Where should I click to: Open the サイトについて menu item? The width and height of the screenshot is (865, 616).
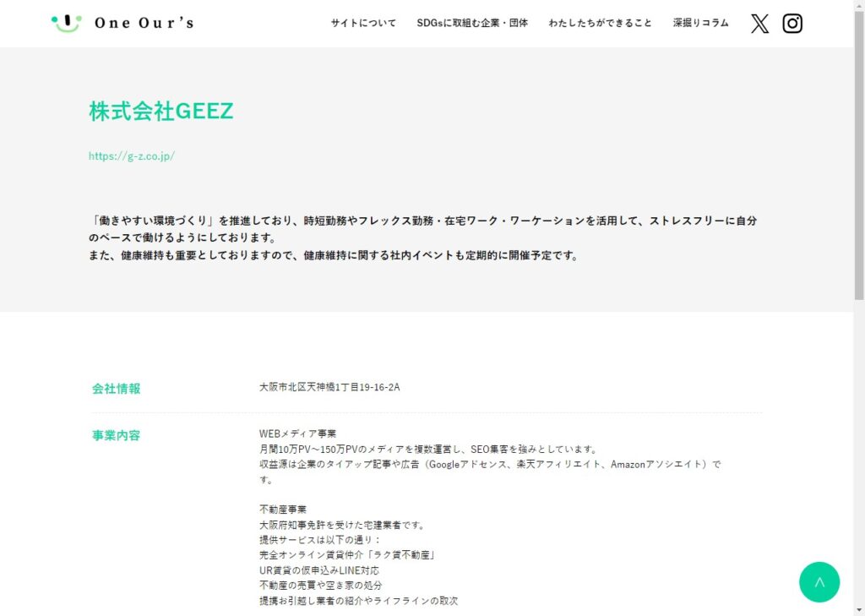pyautogui.click(x=363, y=24)
